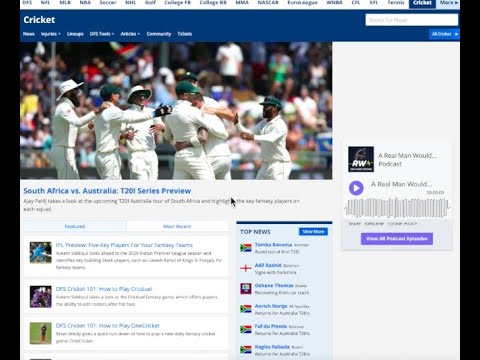Open the DFS sport tab
Screen dimensions: 480x360
click(x=27, y=3)
